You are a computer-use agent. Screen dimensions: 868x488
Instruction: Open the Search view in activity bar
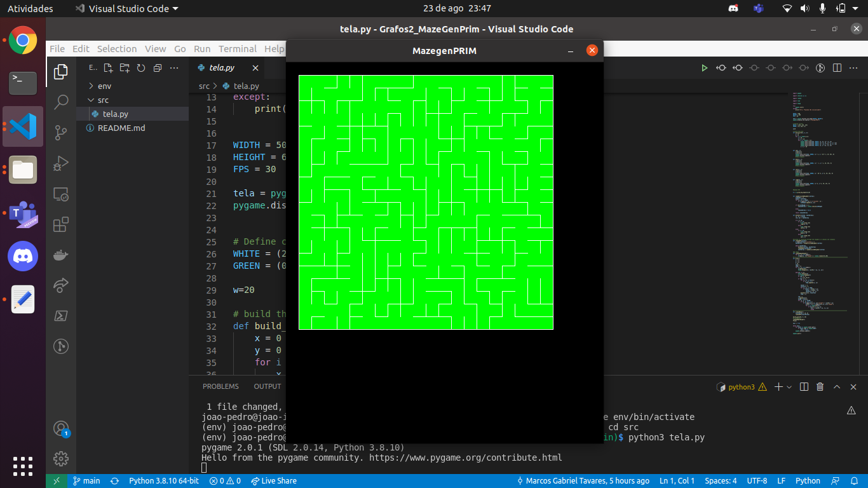(61, 102)
